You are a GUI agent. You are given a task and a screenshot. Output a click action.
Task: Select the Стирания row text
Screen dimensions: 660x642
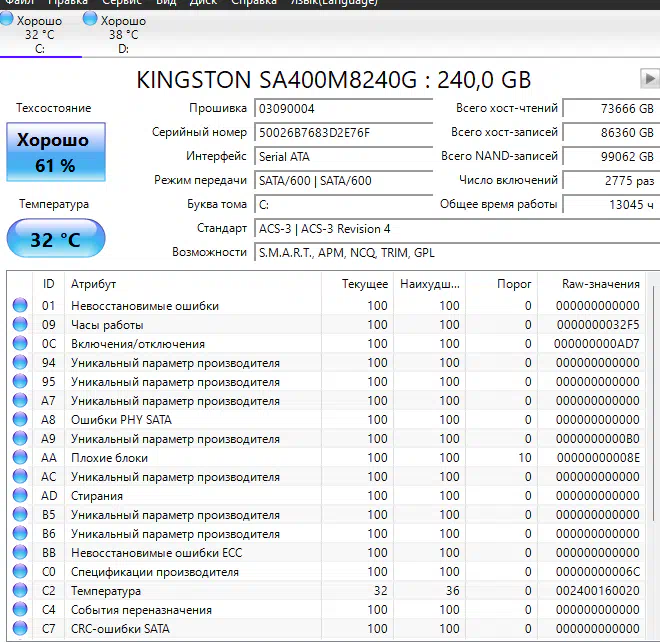point(97,496)
